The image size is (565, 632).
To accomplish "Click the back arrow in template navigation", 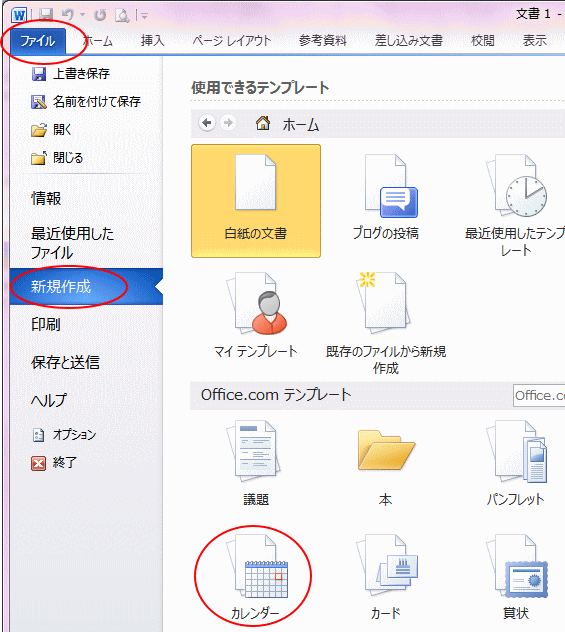I will click(x=207, y=123).
